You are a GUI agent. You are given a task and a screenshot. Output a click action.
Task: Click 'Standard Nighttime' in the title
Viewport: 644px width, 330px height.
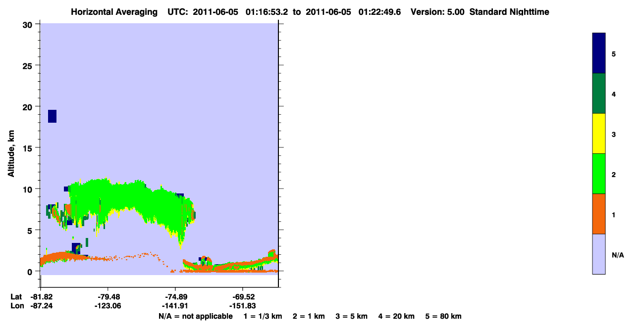point(509,12)
